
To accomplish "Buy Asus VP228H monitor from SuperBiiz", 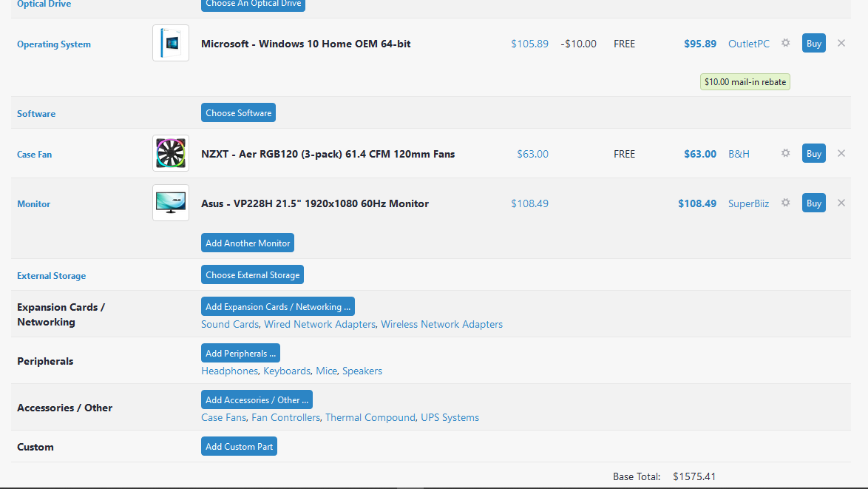I will tap(814, 203).
